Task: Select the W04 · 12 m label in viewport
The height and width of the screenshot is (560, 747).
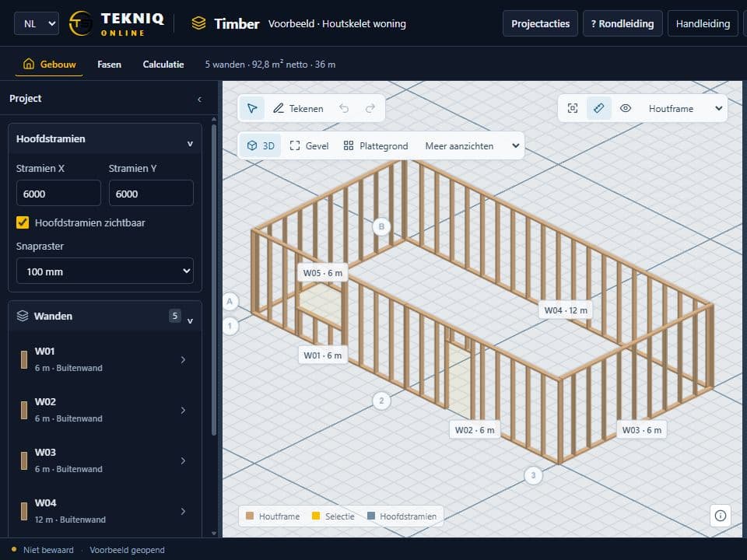Action: coord(566,310)
